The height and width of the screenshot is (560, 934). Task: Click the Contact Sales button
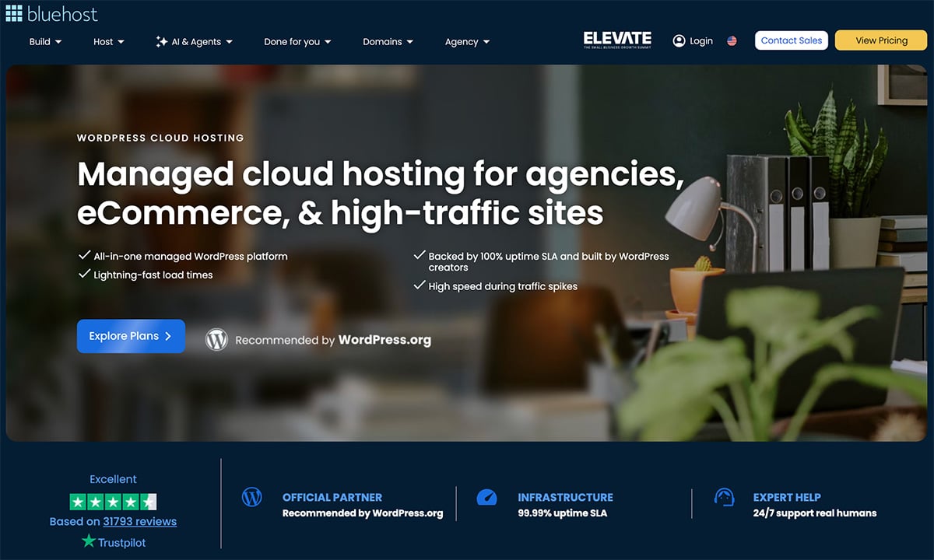point(792,40)
